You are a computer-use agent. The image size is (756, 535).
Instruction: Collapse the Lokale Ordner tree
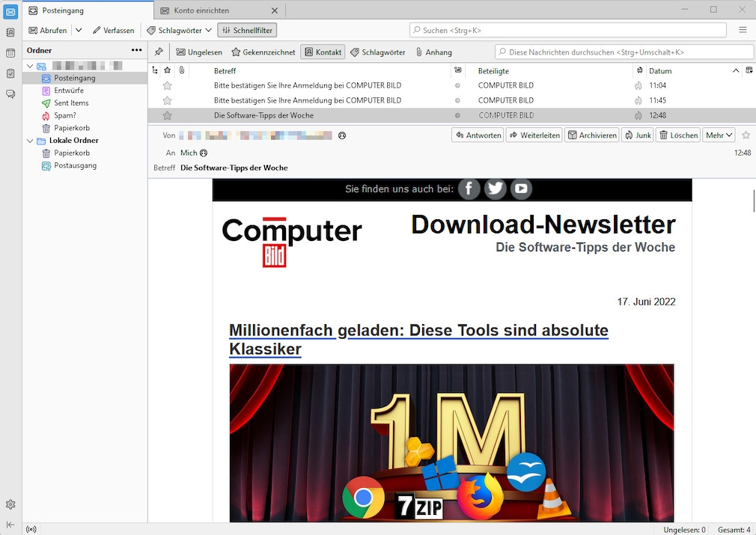pos(31,141)
